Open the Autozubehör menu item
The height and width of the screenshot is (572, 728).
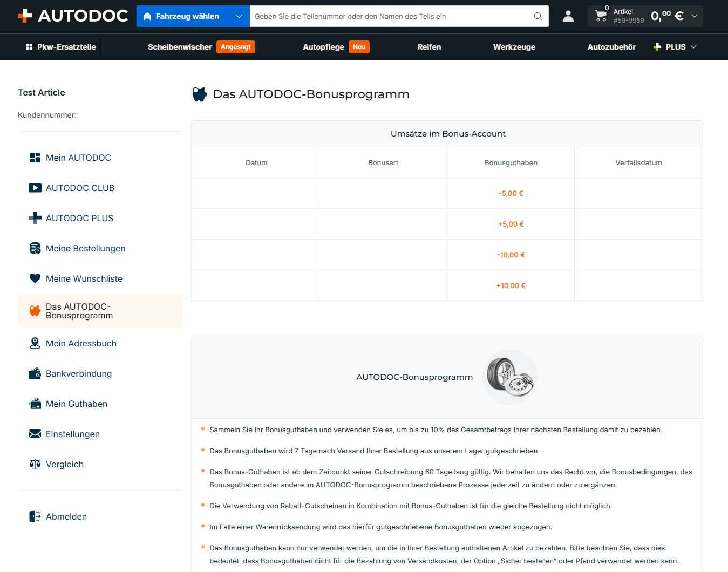[611, 47]
